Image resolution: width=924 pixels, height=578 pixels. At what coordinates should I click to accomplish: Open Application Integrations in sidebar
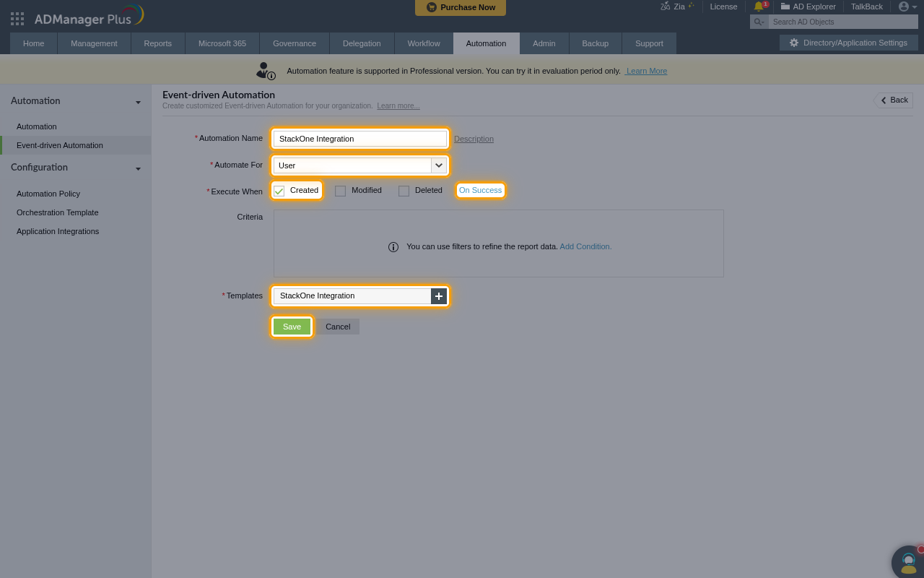(58, 231)
